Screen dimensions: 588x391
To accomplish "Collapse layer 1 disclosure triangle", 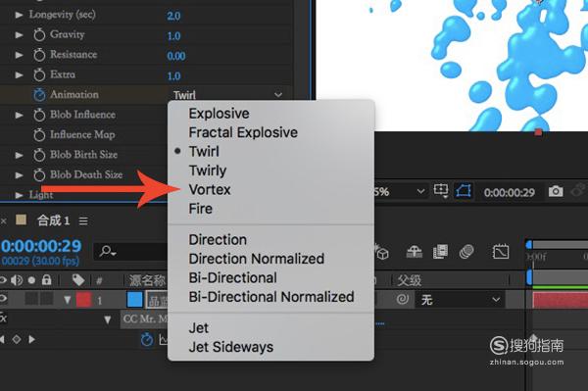I will [x=67, y=300].
